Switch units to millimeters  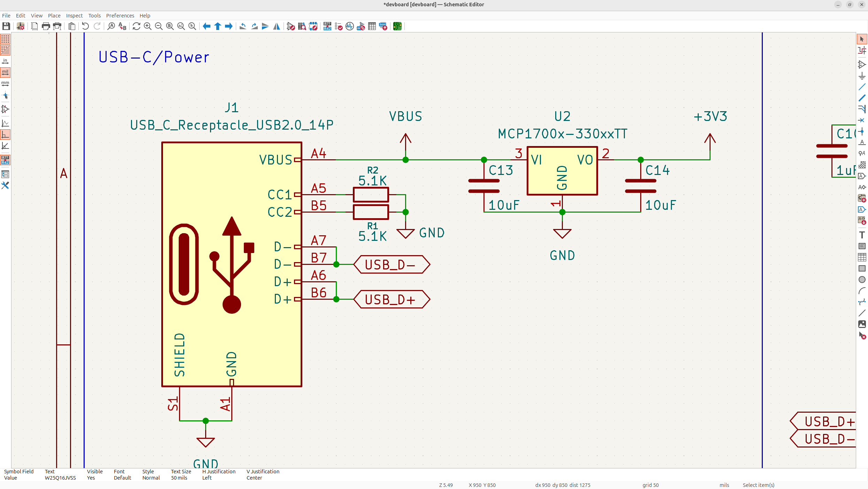pyautogui.click(x=5, y=84)
